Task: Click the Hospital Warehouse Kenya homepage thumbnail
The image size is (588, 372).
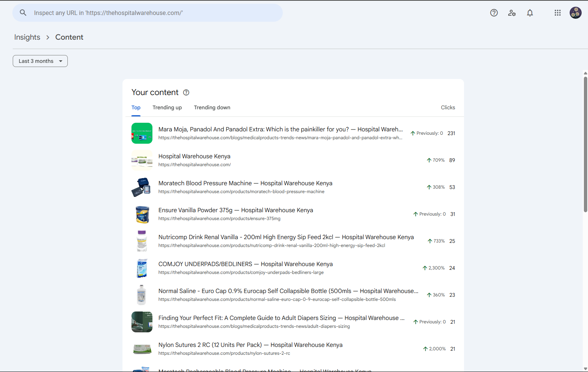Action: tap(142, 160)
